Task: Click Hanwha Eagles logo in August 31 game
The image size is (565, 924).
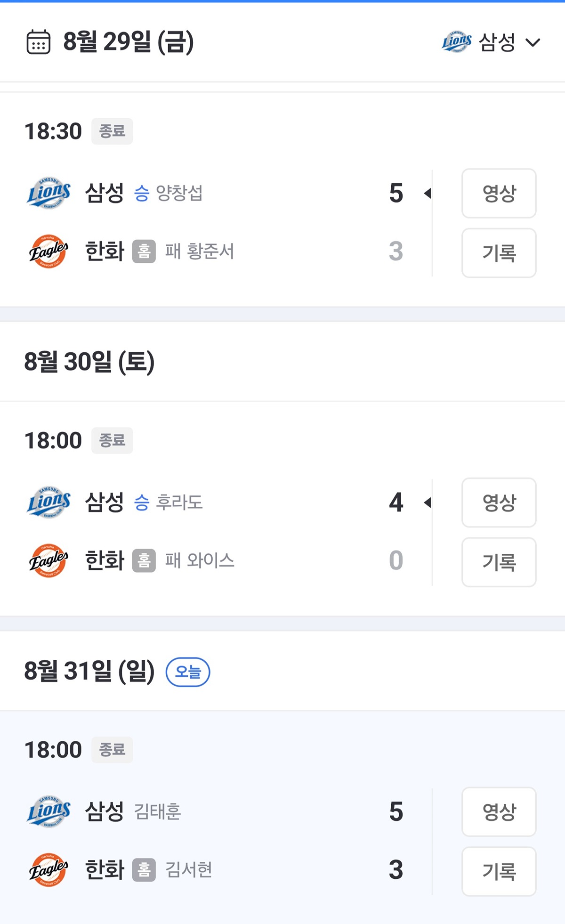Action: click(48, 870)
